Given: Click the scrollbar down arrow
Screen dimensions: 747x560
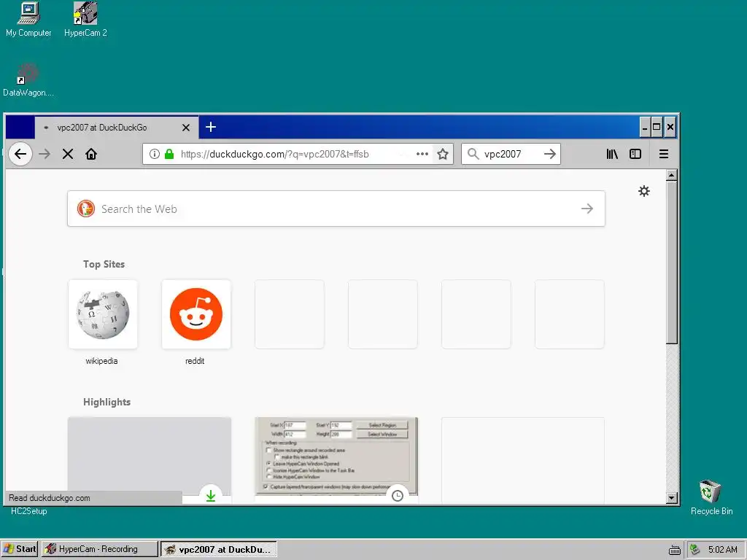Looking at the screenshot, I should coord(672,498).
